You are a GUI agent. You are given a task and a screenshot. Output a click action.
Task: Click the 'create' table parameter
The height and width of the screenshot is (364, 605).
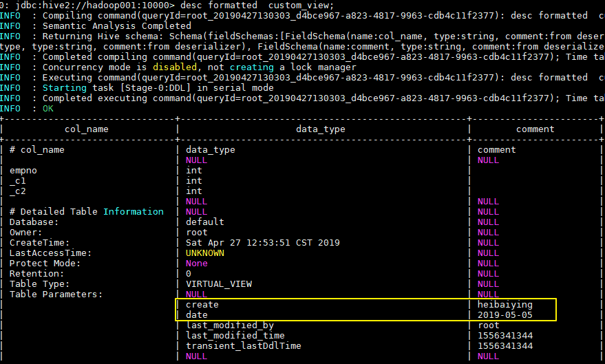(202, 304)
